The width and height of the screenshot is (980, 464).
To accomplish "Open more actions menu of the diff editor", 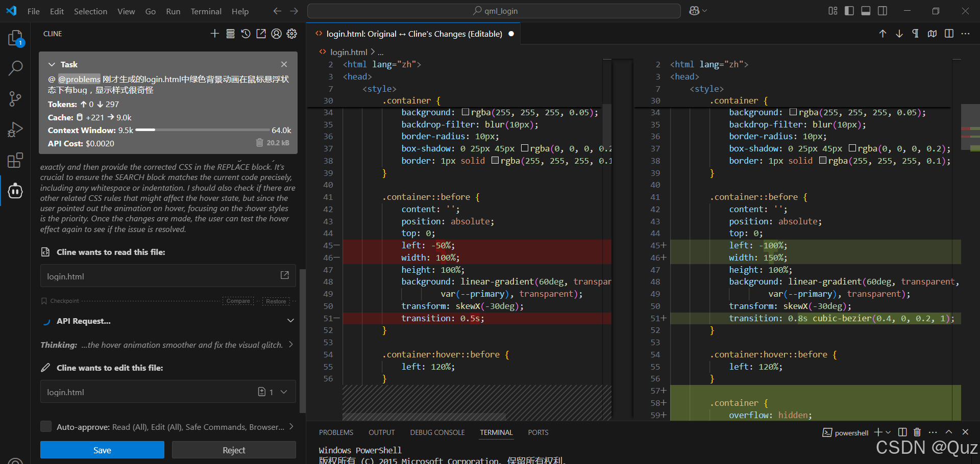I will 965,34.
